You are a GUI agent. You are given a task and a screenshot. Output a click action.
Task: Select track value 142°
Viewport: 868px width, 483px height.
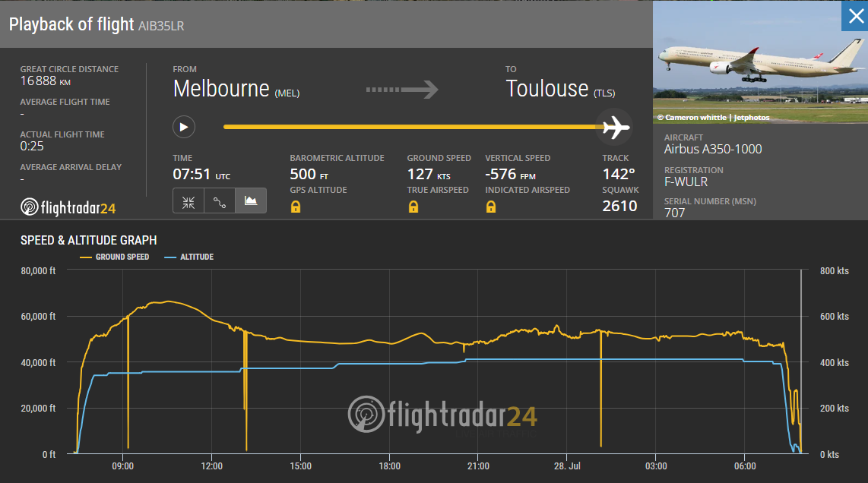619,174
